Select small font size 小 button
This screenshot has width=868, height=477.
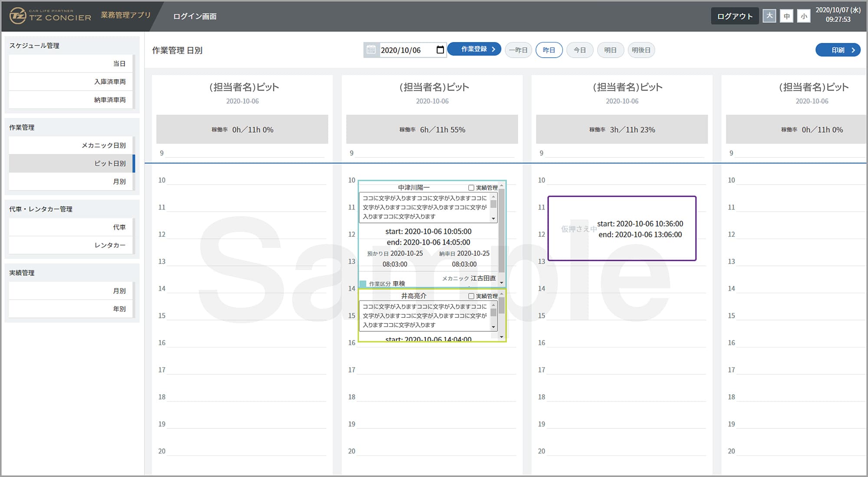804,16
